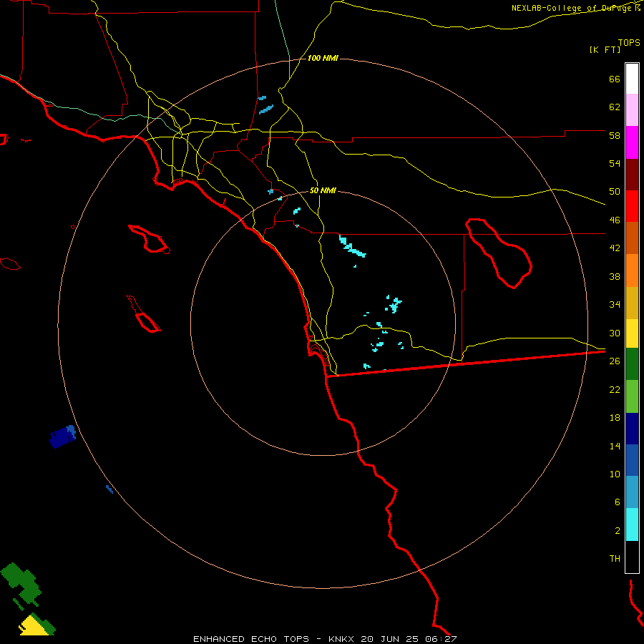Click the magenta swatch between 58 and 54
644x644 pixels.
click(632, 142)
